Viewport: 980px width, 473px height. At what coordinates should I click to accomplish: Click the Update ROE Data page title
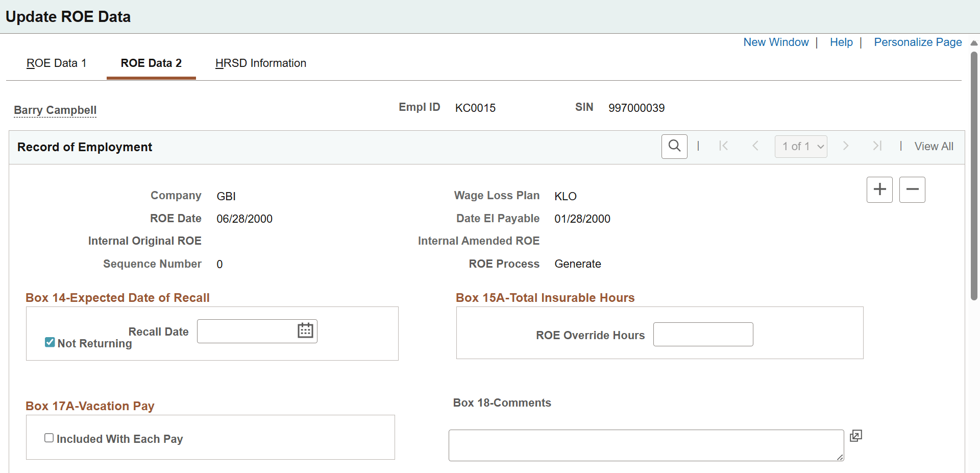click(68, 17)
